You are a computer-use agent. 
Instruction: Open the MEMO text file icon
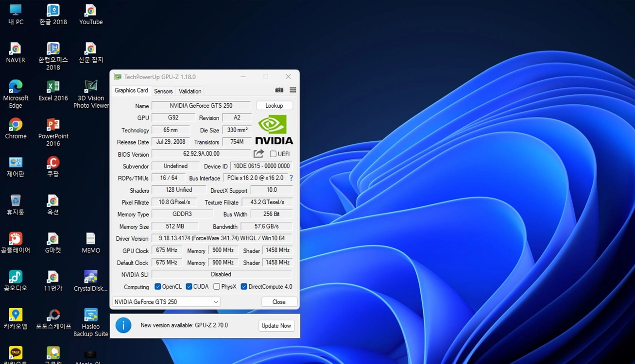tap(91, 243)
